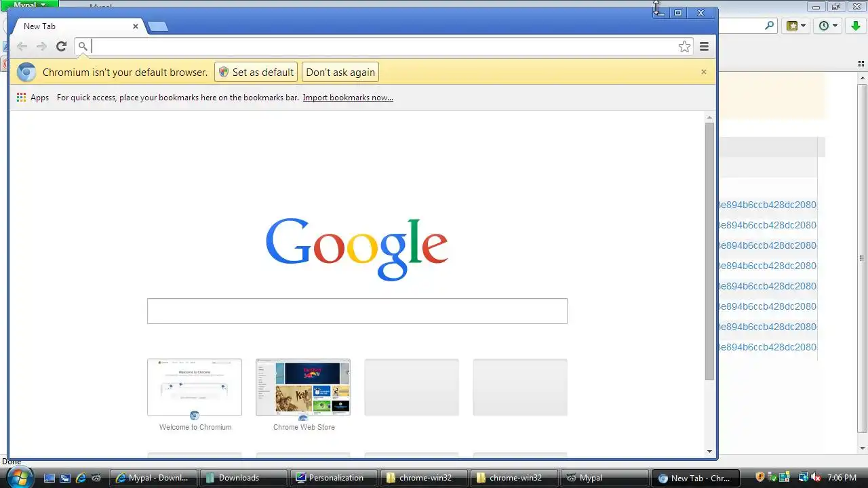The width and height of the screenshot is (868, 488).
Task: Go back using Chromium's back arrow
Action: coord(22,46)
